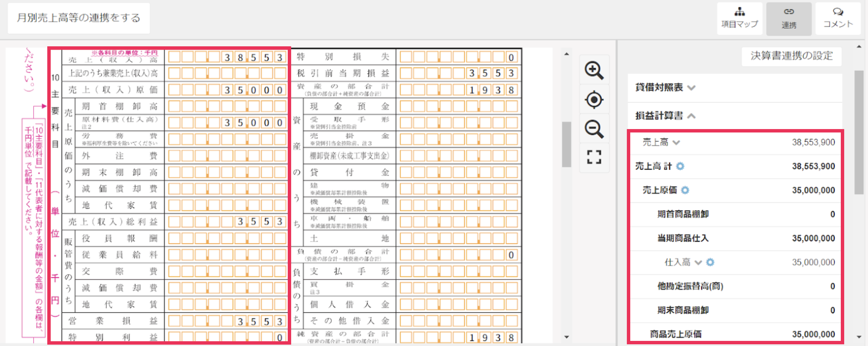868x346 pixels.
Task: Center the view with the target icon
Action: pos(594,100)
